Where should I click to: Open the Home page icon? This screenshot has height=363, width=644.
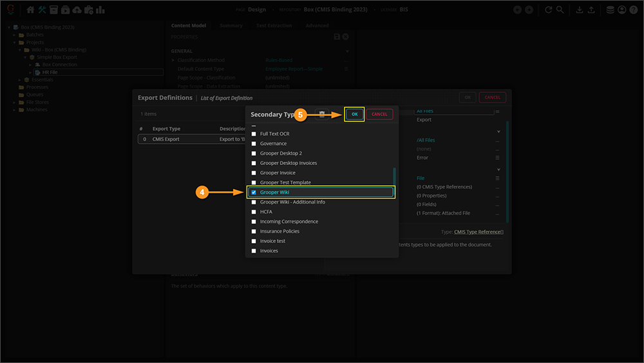tap(30, 10)
